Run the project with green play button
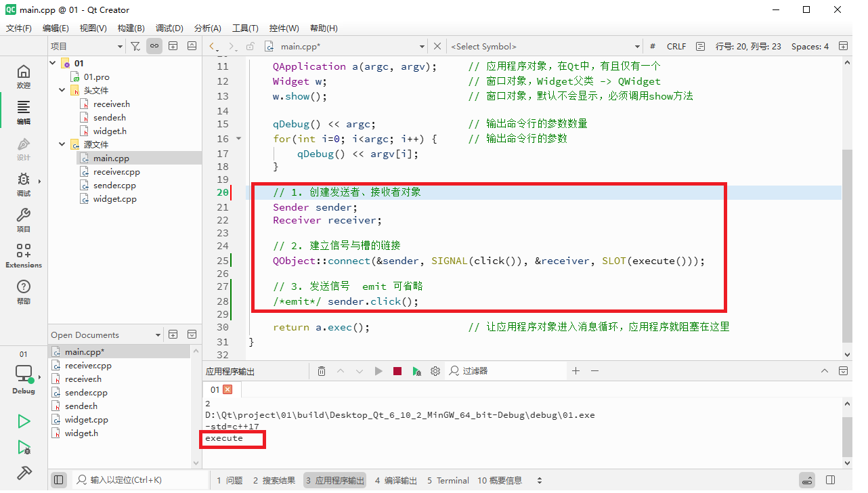This screenshot has width=868, height=493. 24,421
